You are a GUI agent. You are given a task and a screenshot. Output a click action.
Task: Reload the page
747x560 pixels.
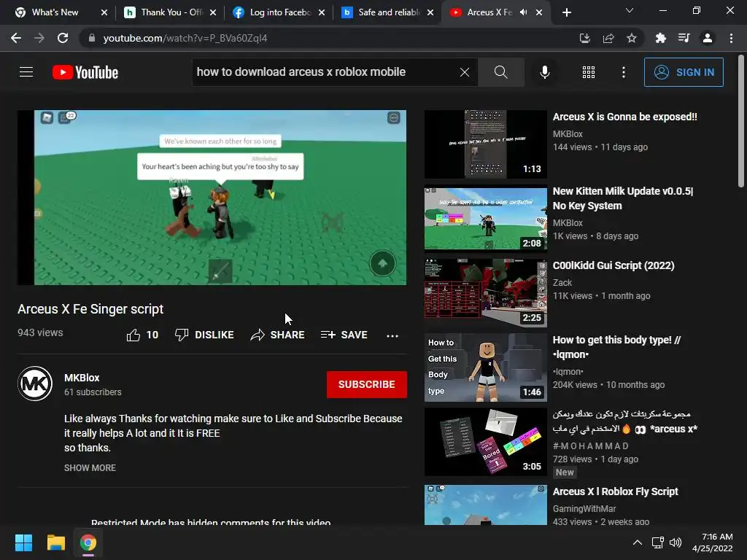(63, 38)
